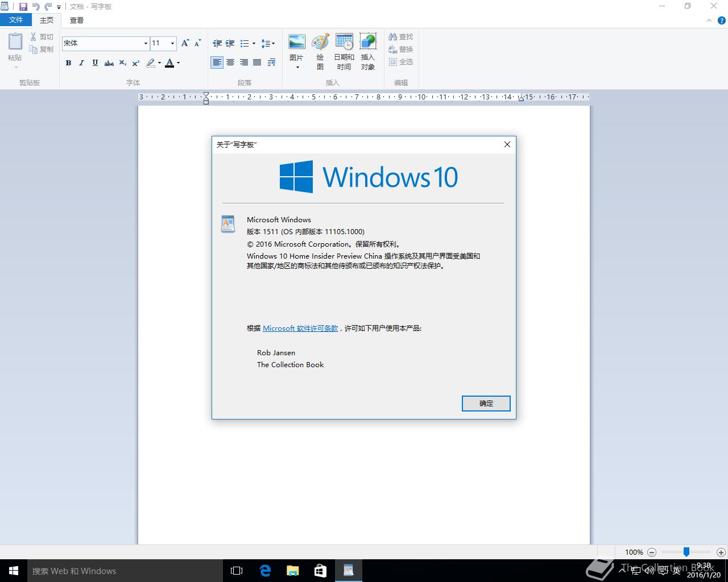Screen dimensions: 728x582
Task: Click the bullet list icon
Action: [245, 43]
